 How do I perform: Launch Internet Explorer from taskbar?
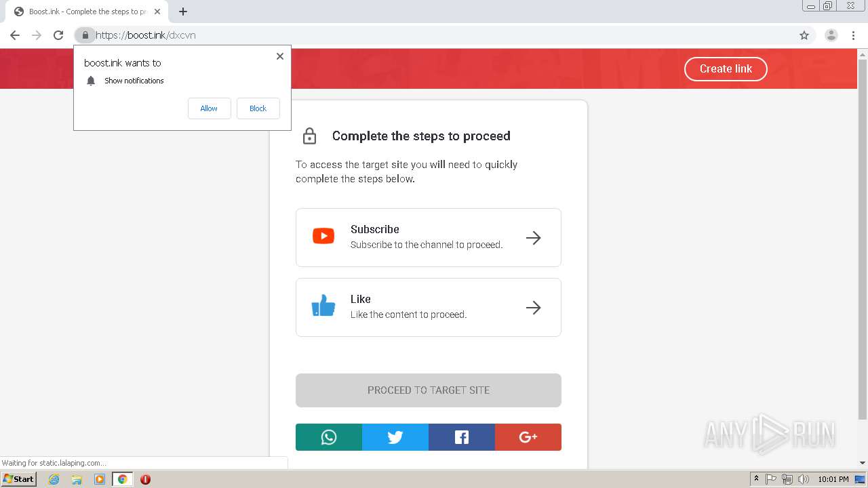click(x=54, y=479)
